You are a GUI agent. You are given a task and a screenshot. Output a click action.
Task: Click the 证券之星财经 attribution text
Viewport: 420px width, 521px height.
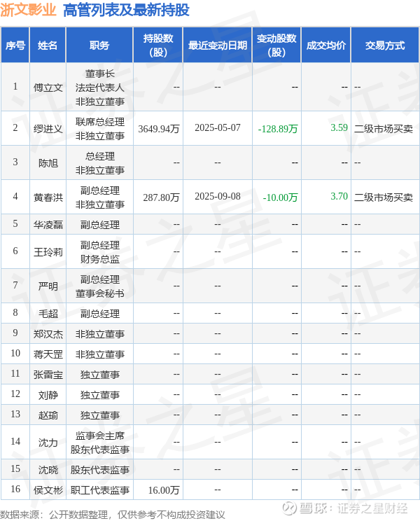click(x=372, y=508)
